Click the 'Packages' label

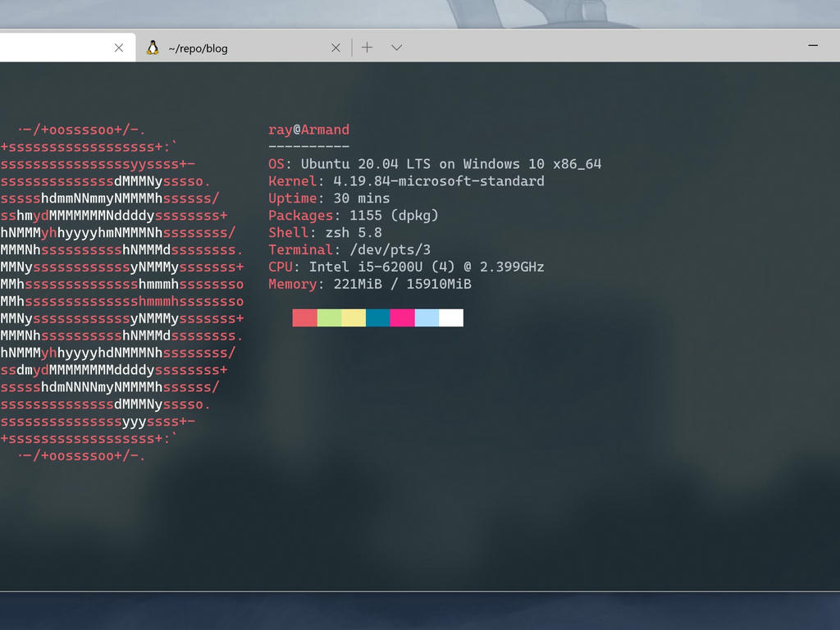point(300,216)
